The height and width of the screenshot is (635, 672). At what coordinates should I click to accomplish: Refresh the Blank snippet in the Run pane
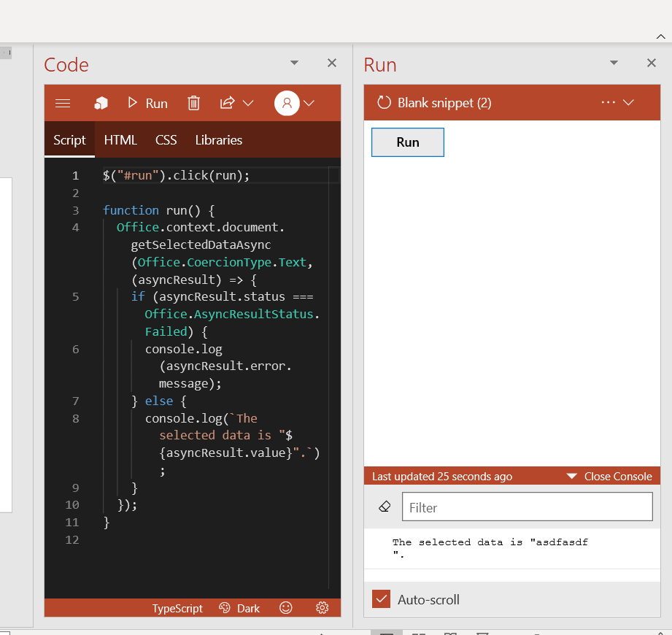pyautogui.click(x=385, y=102)
